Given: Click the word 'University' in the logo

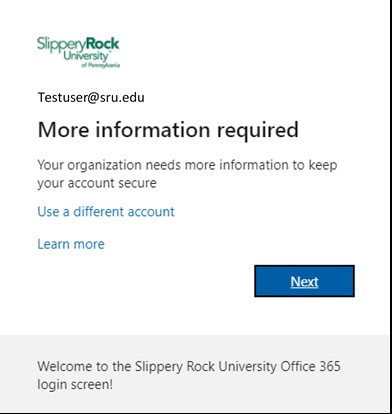Looking at the screenshot, I should (86, 56).
